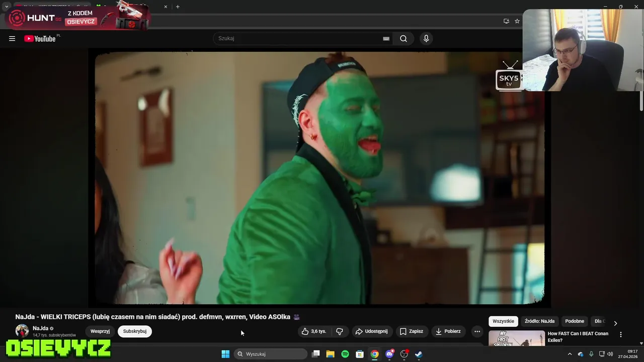Click the Wesprzyj support button
The height and width of the screenshot is (362, 644).
[100, 331]
